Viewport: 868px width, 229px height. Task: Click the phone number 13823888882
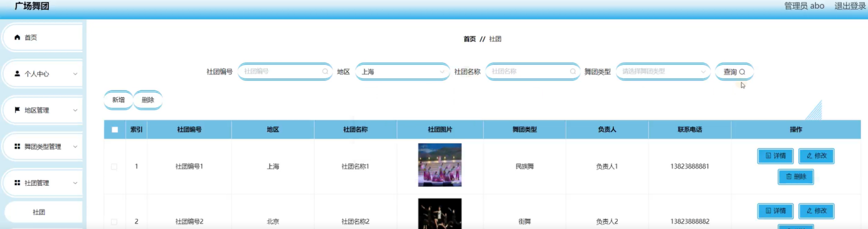(690, 221)
